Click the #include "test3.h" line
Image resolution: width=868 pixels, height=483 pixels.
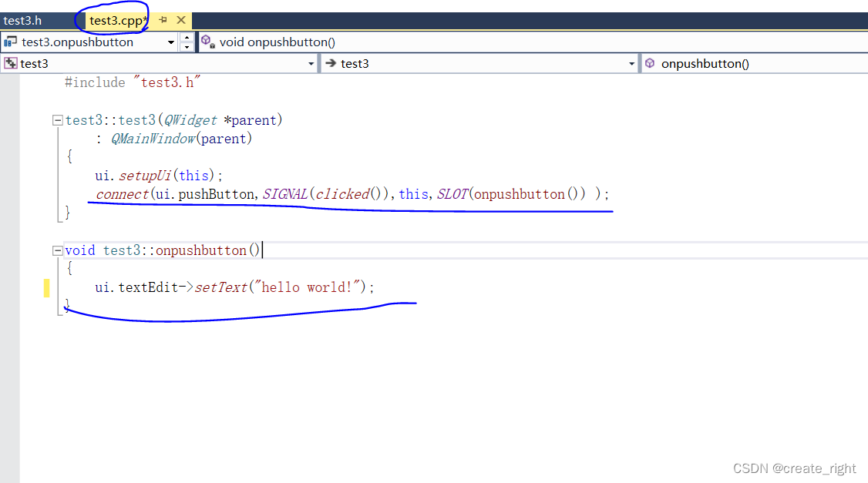132,82
